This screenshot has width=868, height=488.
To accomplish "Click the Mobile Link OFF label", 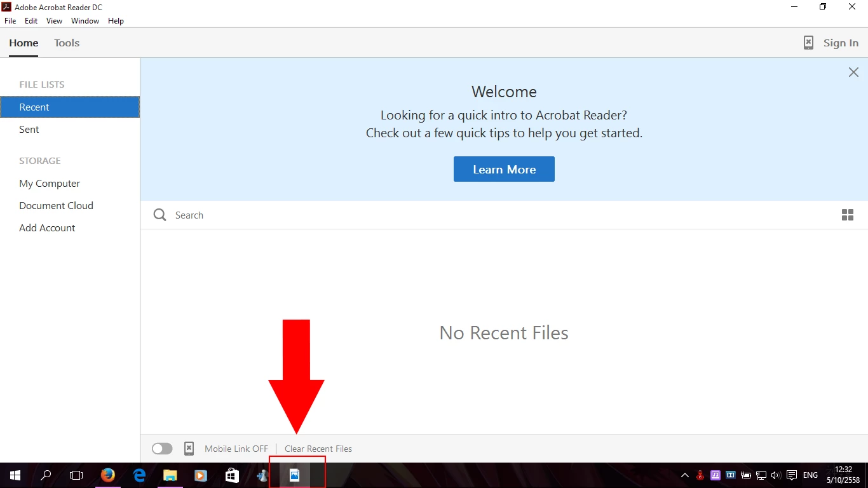I will coord(236,449).
